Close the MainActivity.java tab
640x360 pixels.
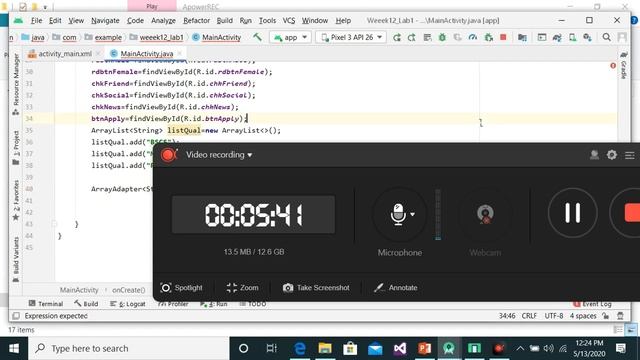[x=180, y=53]
